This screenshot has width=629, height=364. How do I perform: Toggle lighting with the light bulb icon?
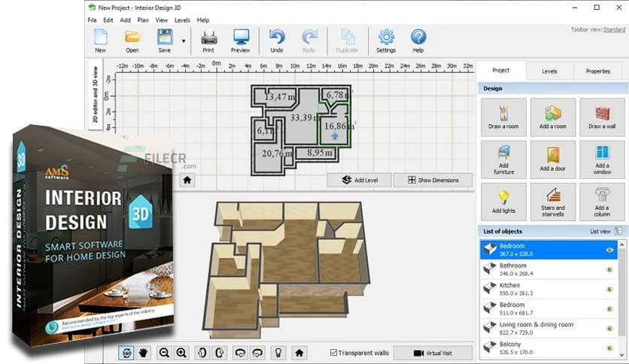coord(278,353)
